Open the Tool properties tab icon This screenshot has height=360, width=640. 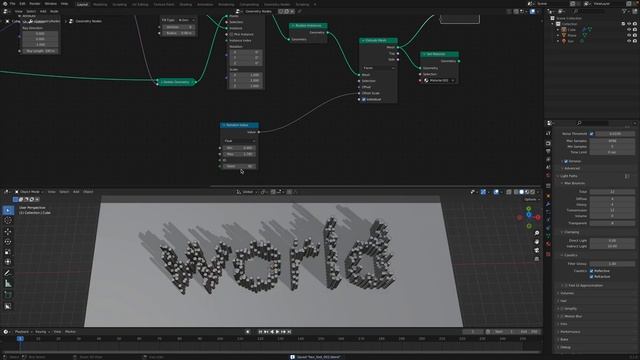pos(548,133)
